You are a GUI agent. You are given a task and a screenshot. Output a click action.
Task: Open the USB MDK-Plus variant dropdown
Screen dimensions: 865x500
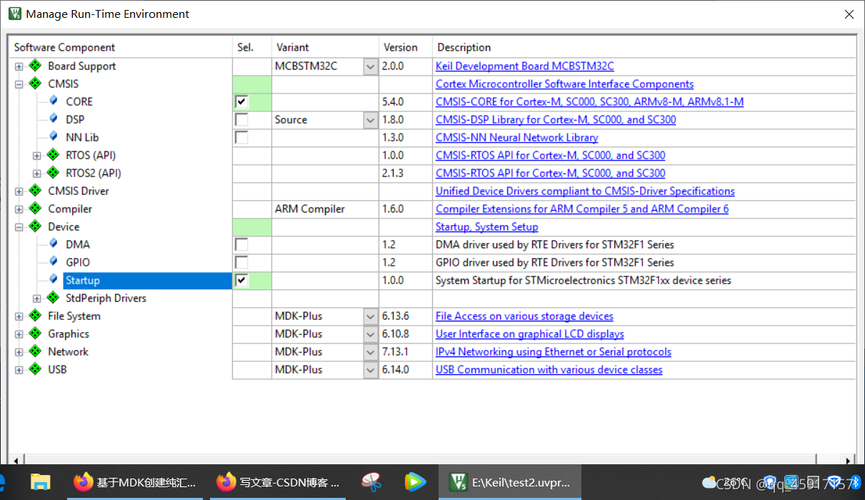(370, 370)
